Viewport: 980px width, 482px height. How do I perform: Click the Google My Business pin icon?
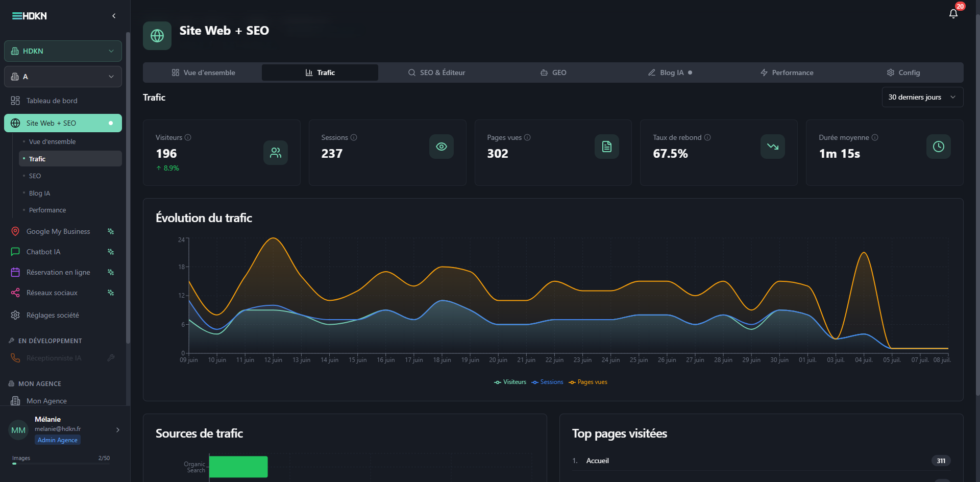(x=15, y=231)
